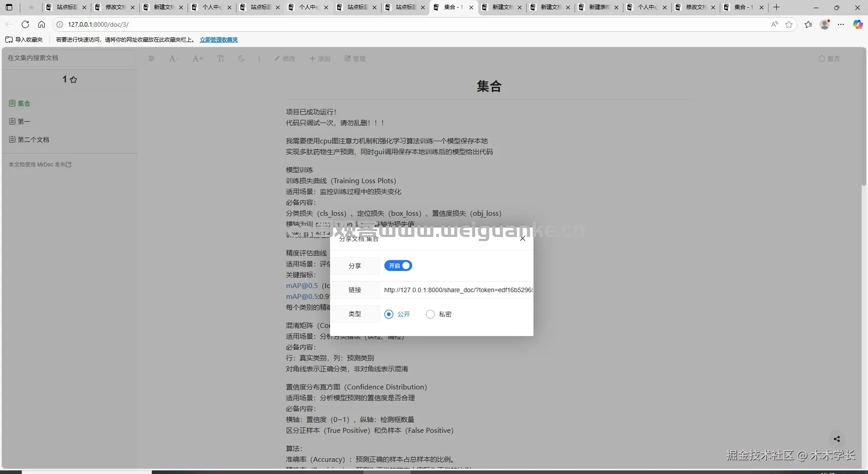Screen dimensions: 868x474
Task: Add this page to favorites star
Action: (789, 24)
